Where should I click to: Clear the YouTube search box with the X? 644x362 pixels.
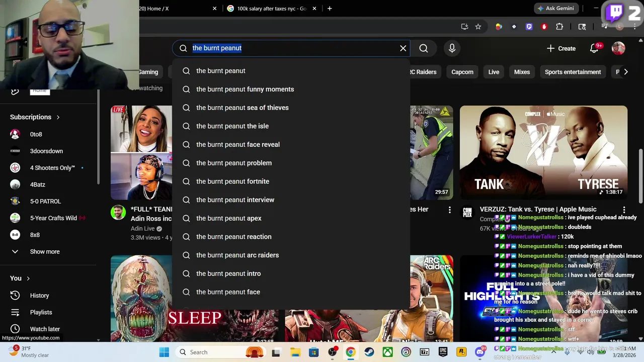(403, 48)
